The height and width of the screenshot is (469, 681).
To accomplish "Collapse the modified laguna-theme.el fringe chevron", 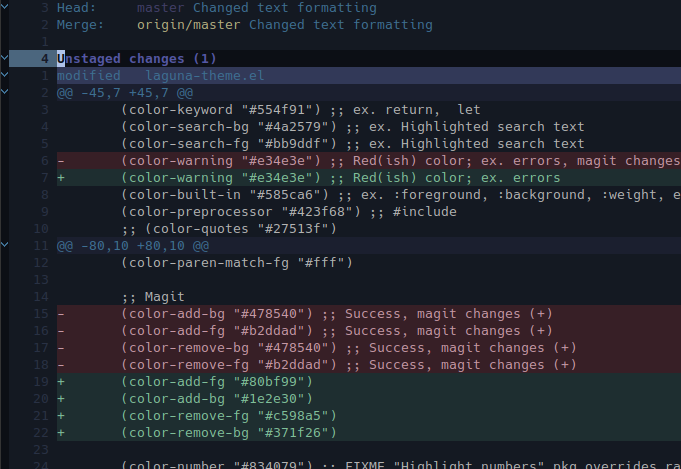I will [4, 75].
